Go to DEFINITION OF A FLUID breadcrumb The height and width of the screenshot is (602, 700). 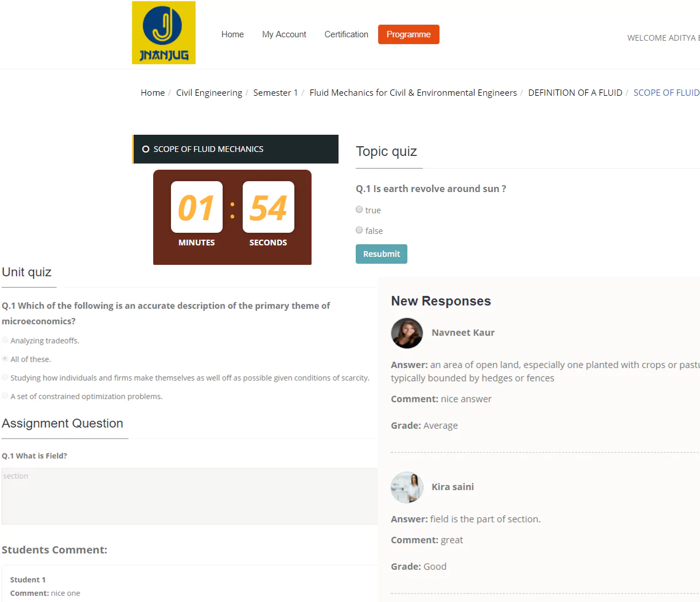point(575,92)
